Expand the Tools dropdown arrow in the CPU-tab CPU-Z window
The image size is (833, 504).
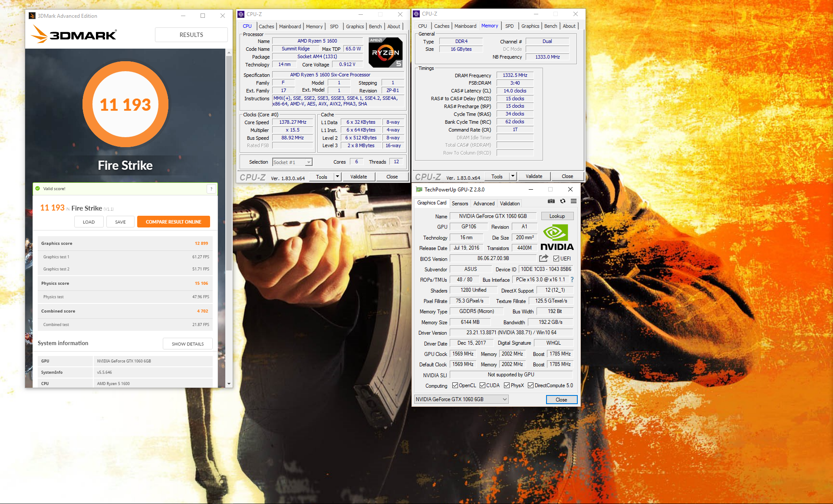point(337,177)
